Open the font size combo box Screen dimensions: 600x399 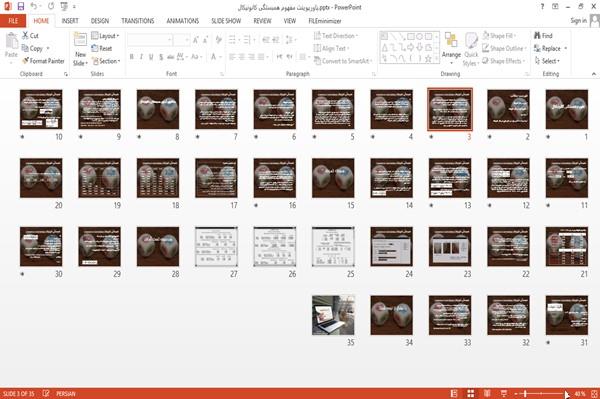coord(181,40)
